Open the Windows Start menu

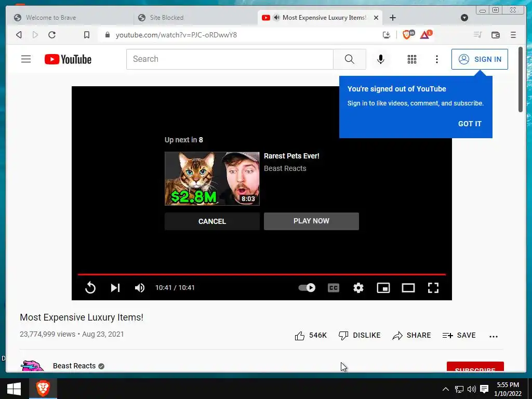pos(14,389)
